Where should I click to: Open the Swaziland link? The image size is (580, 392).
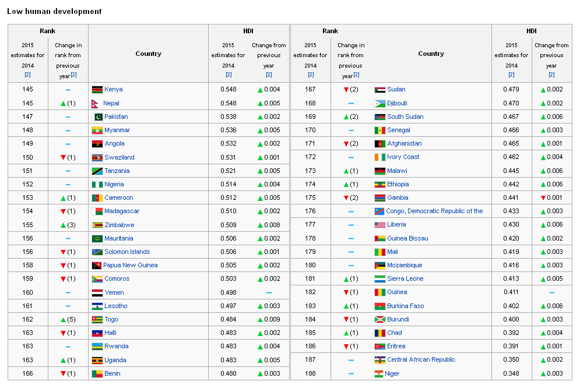[119, 157]
